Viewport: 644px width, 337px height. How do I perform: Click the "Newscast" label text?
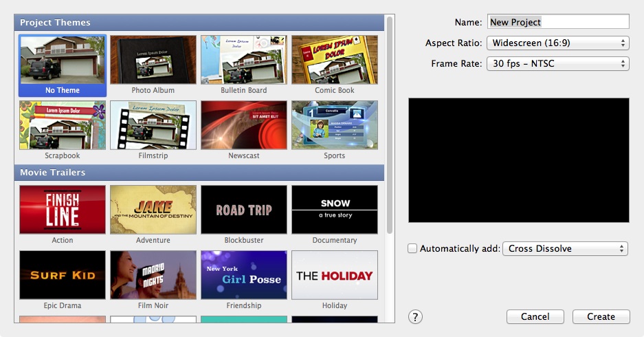(x=244, y=155)
